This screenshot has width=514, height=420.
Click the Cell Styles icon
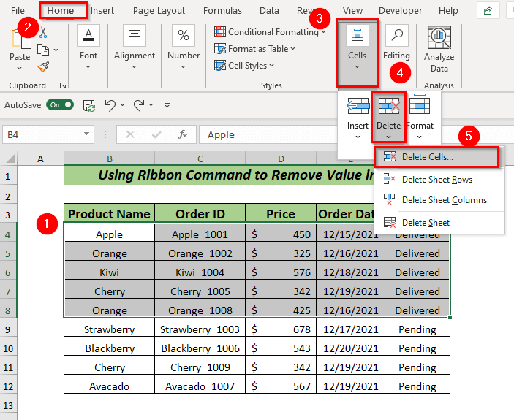[220, 65]
